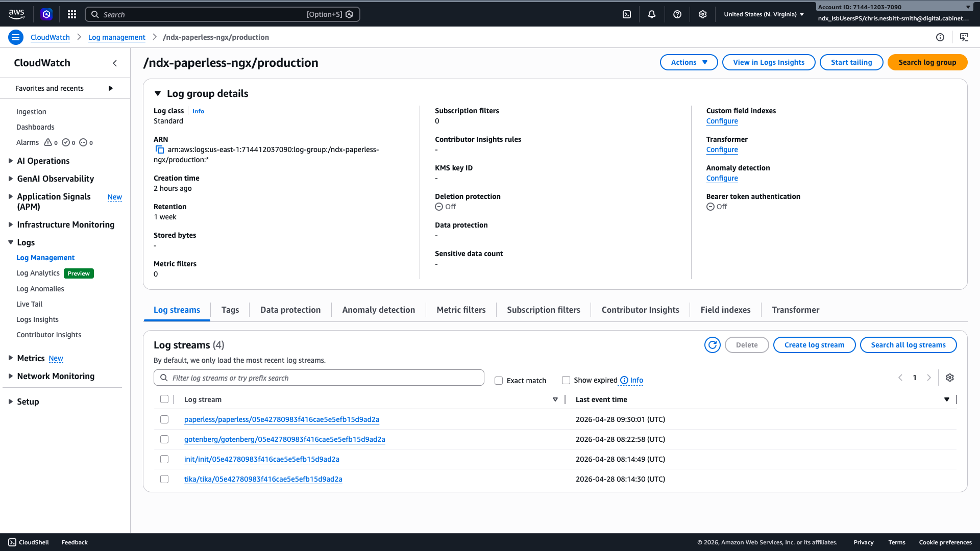
Task: Enable Exact match filtering
Action: tap(499, 381)
